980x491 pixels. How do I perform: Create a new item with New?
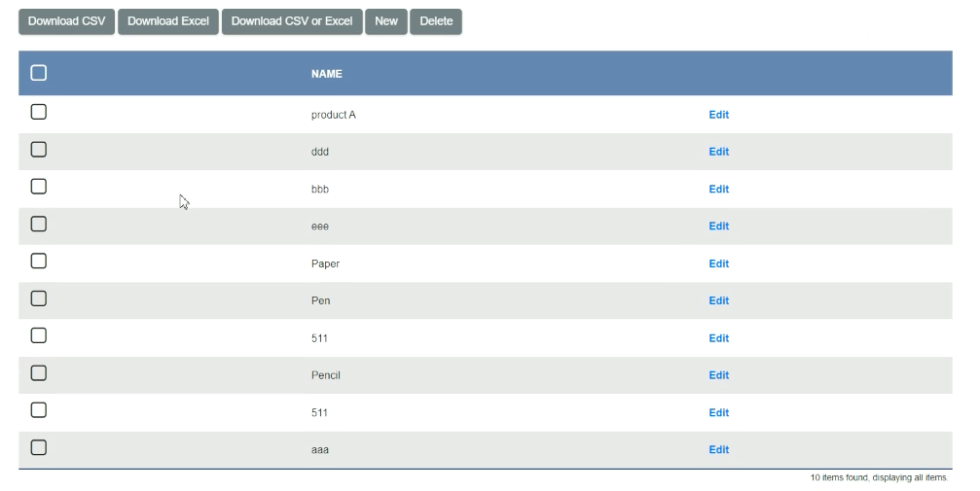386,21
